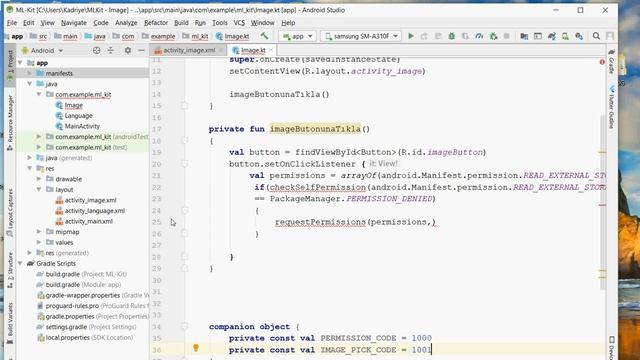Expand the mipmap folder

point(39,232)
